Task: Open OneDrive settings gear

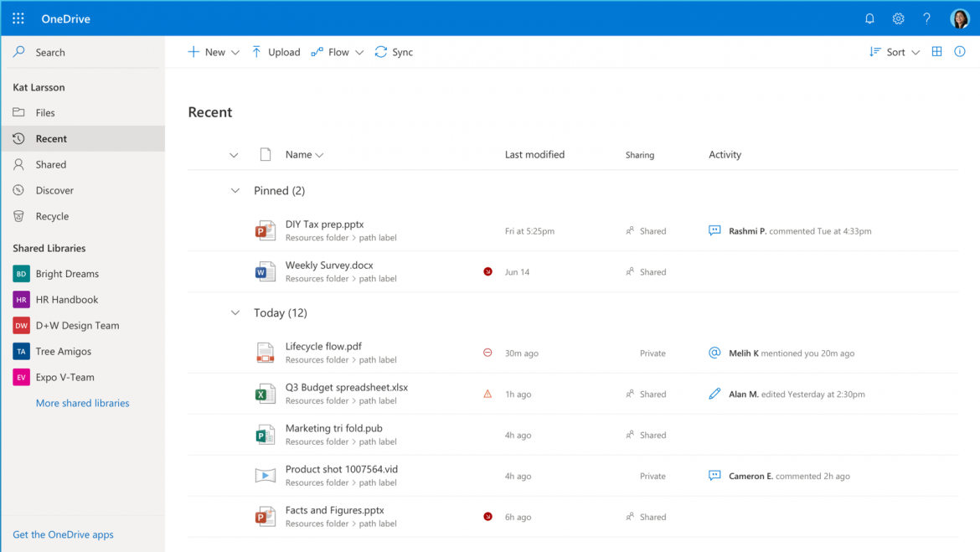Action: [898, 18]
